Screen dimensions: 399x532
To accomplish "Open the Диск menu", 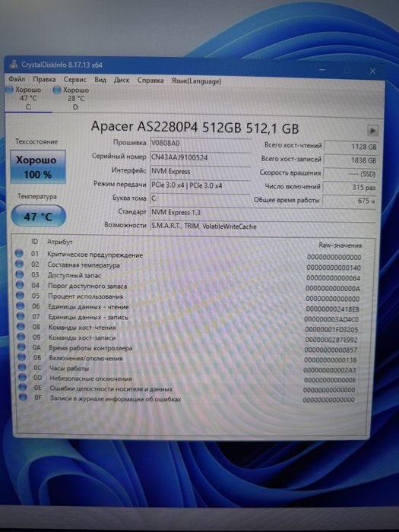I will 122,80.
